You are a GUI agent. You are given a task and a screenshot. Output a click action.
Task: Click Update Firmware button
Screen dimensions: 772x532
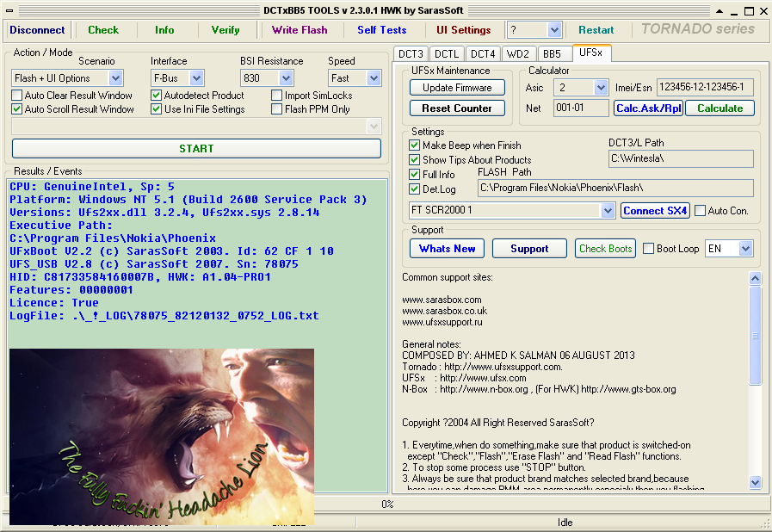[x=457, y=88]
